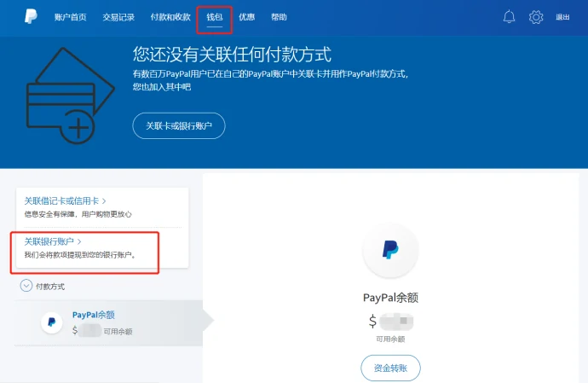Click 可用余额 label in left list row
The width and height of the screenshot is (588, 383).
(x=118, y=332)
